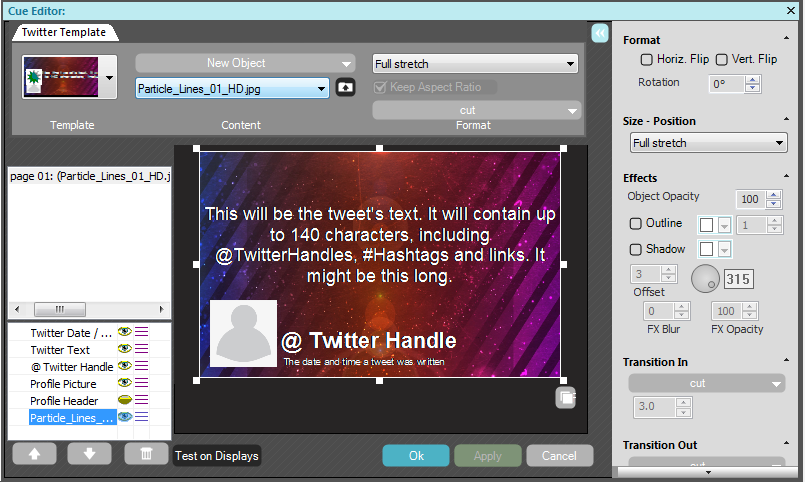The image size is (805, 482).
Task: Open alignment lines icon for Profile Header row
Action: [x=142, y=400]
